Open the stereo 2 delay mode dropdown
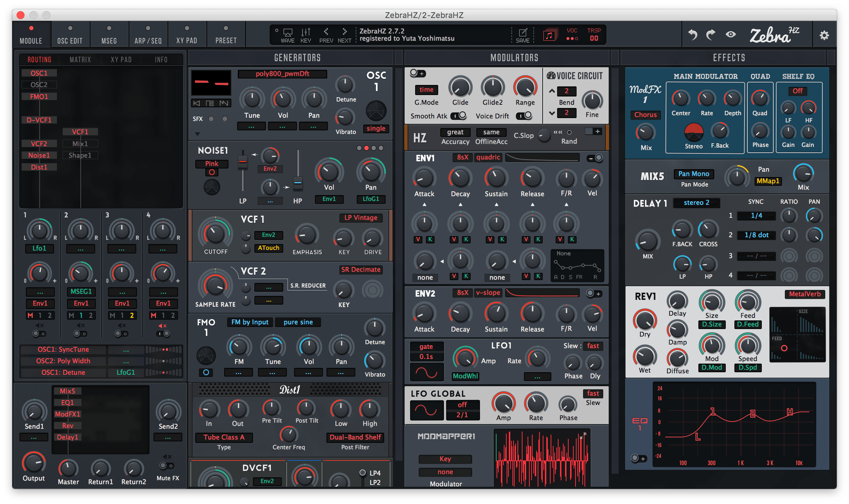Image resolution: width=849 pixels, height=504 pixels. 697,203
